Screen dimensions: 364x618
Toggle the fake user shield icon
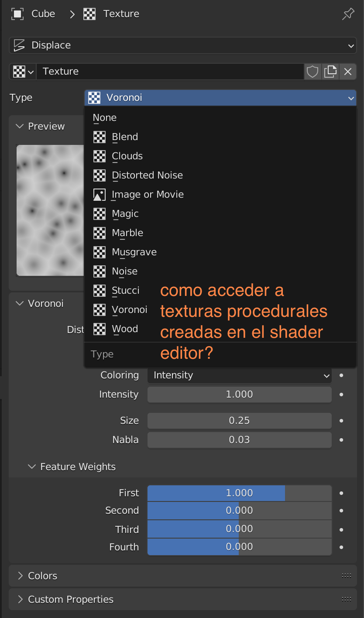[312, 72]
